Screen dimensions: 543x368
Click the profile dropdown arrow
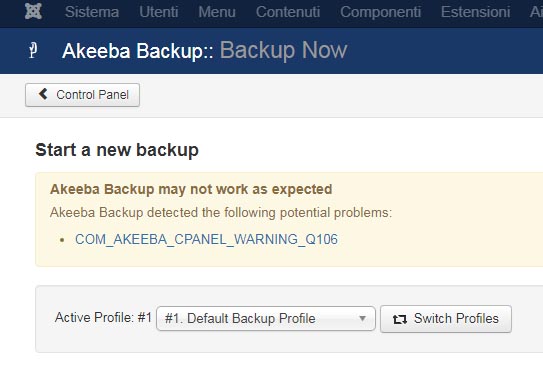pyautogui.click(x=362, y=318)
